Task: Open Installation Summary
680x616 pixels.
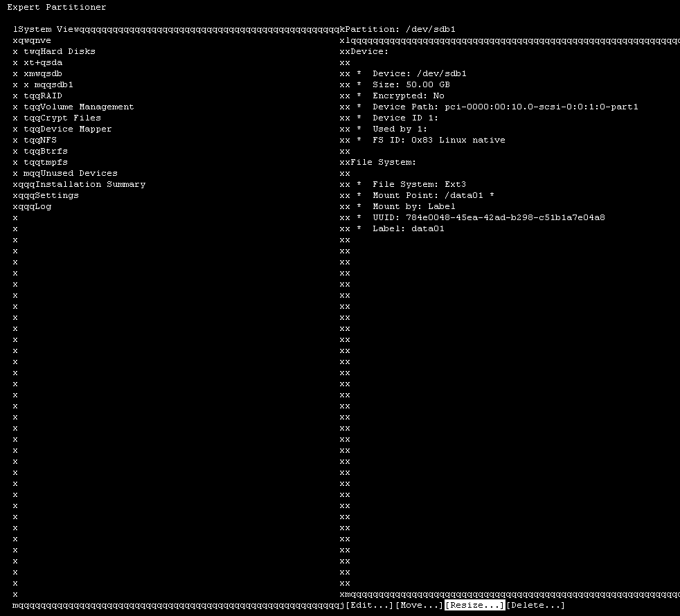Action: point(90,184)
